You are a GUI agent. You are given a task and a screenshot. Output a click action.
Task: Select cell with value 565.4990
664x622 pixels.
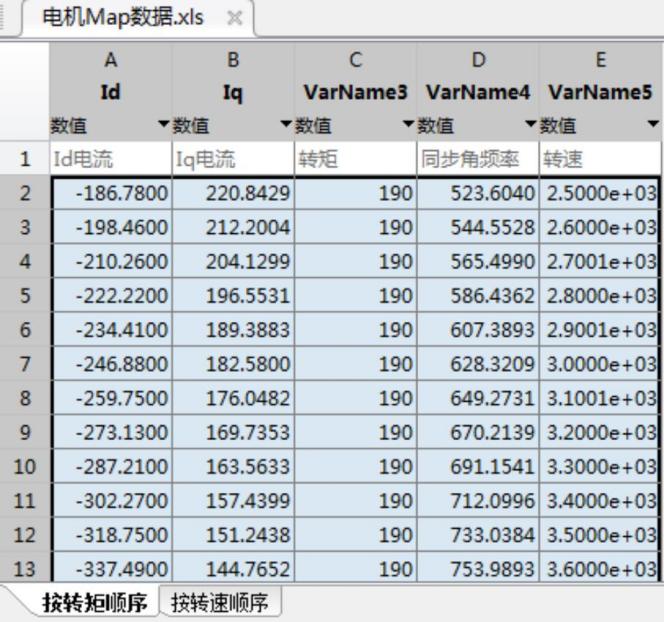point(478,262)
